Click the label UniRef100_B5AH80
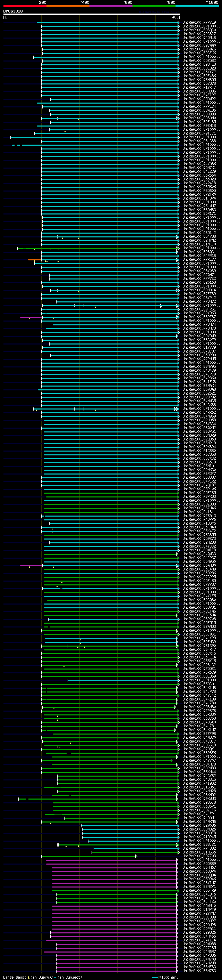The image size is (222, 980). 199,565
